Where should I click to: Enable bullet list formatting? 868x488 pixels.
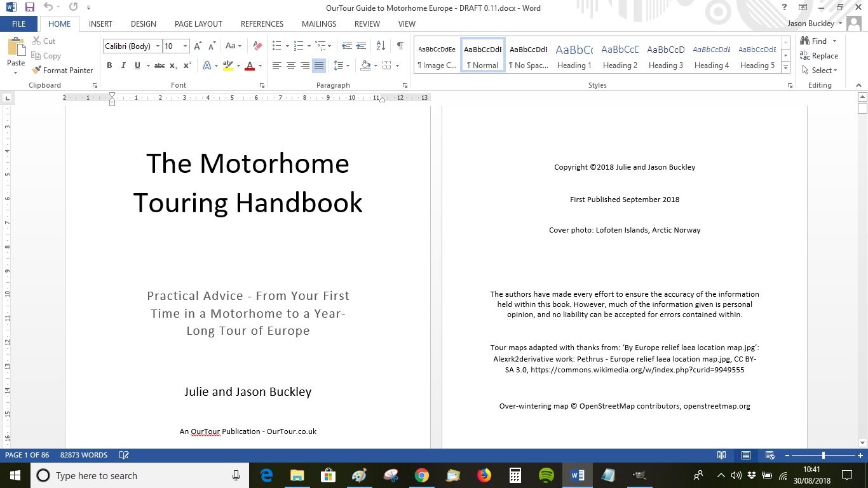pyautogui.click(x=276, y=46)
